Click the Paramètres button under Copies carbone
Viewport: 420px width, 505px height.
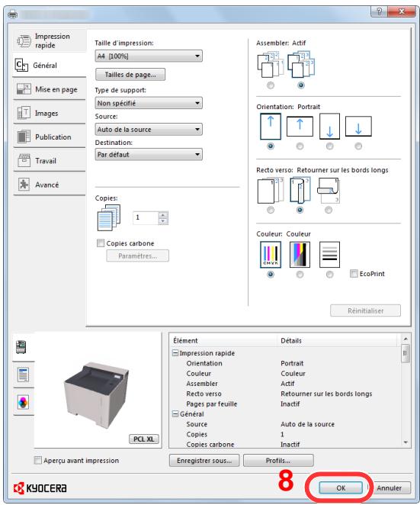click(x=138, y=256)
